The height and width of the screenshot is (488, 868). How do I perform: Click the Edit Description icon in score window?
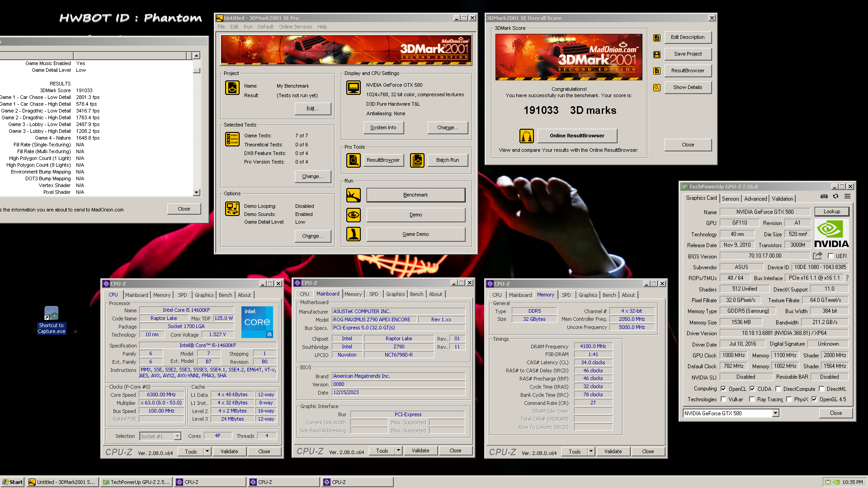click(657, 38)
